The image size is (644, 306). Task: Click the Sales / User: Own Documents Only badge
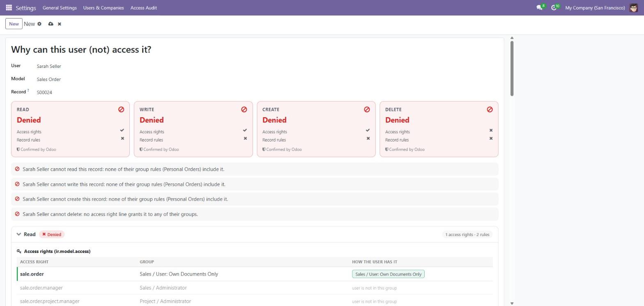pos(388,274)
